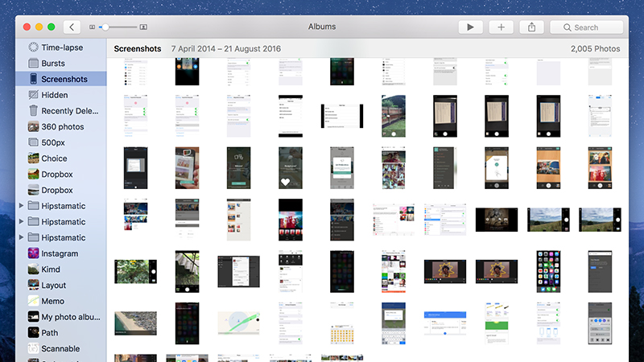Select the screenshot with white heart icon
This screenshot has height=362, width=644.
291,168
